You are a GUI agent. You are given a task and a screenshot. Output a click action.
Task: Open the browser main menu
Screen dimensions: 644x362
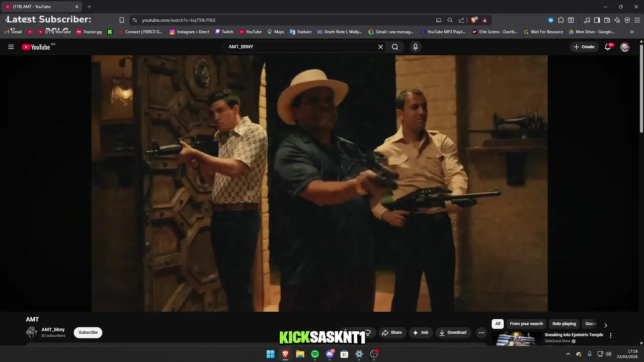[x=637, y=20]
